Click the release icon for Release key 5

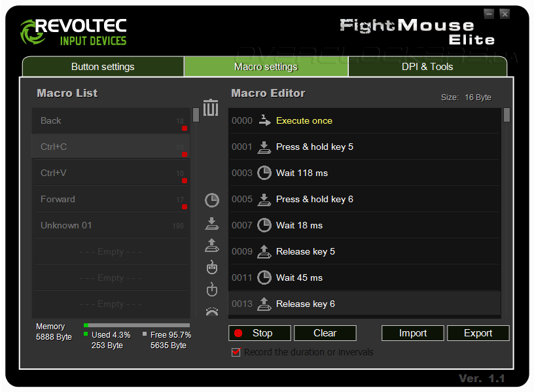264,251
